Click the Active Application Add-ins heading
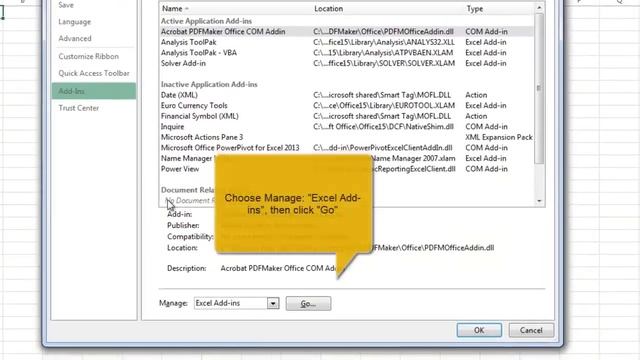This screenshot has height=360, width=640. coord(206,21)
